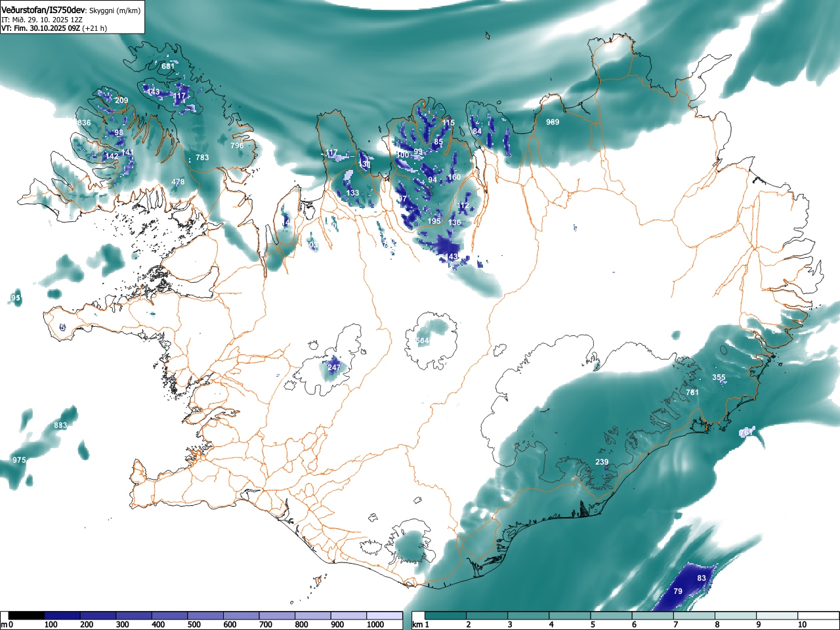Select the 136 visibility value
This screenshot has width=840, height=630.
(x=455, y=222)
